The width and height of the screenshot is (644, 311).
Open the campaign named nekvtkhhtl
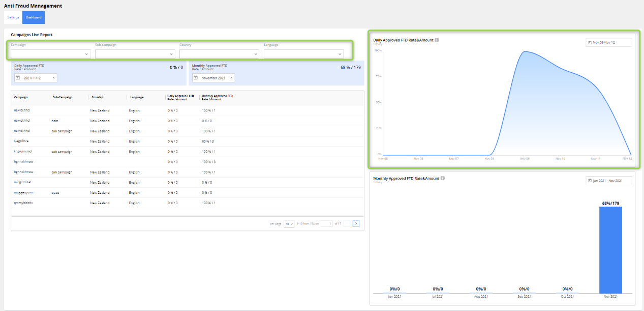click(x=21, y=110)
